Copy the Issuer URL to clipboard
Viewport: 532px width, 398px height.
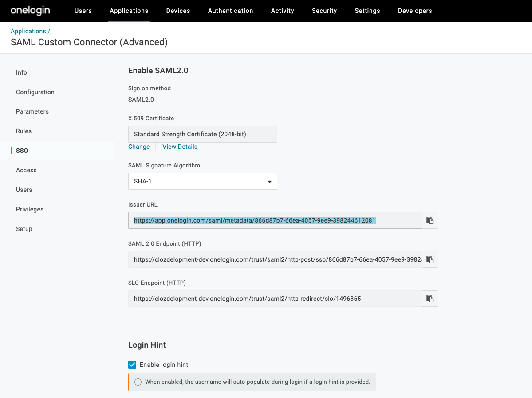coord(429,220)
